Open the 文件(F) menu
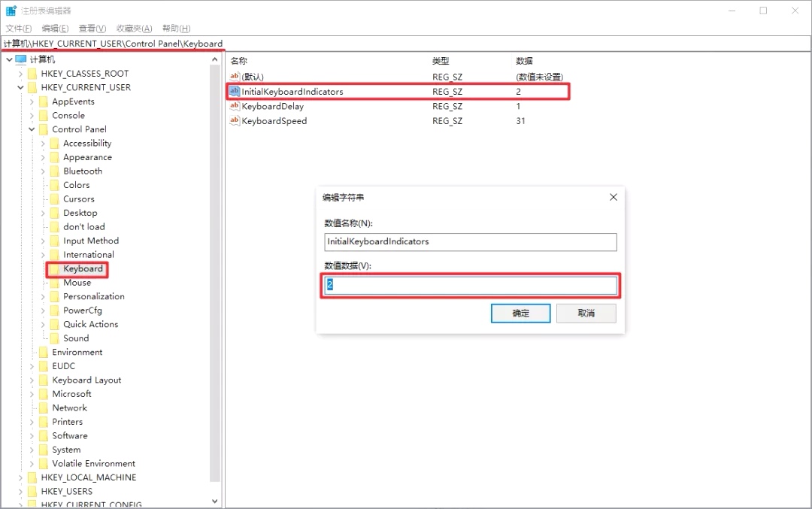Screen dimensions: 812x509 (18, 29)
